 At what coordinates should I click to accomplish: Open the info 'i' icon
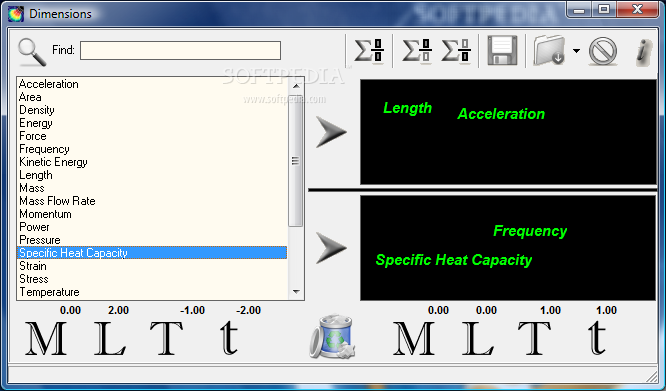(644, 52)
